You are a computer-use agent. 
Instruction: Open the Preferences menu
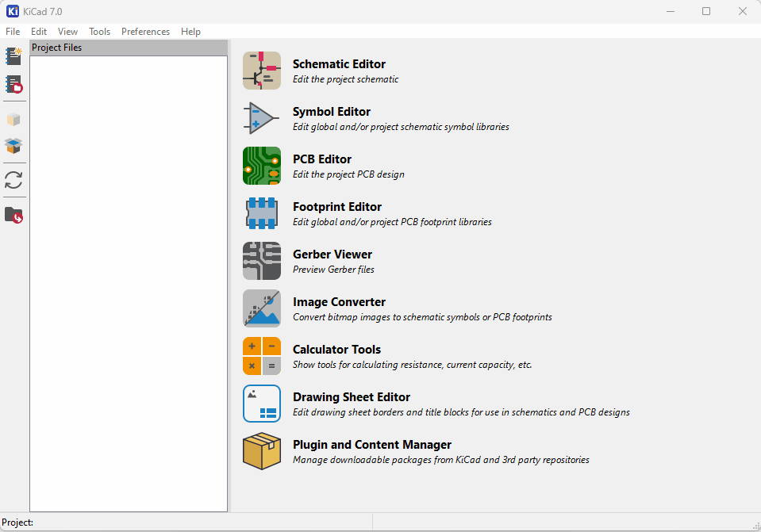click(145, 32)
